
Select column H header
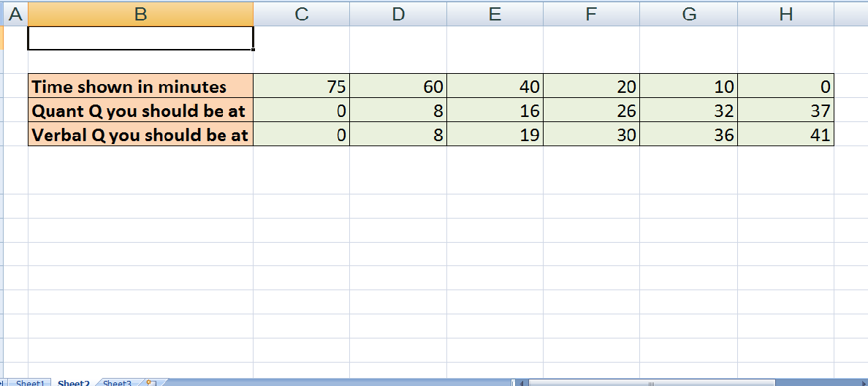pyautogui.click(x=785, y=14)
